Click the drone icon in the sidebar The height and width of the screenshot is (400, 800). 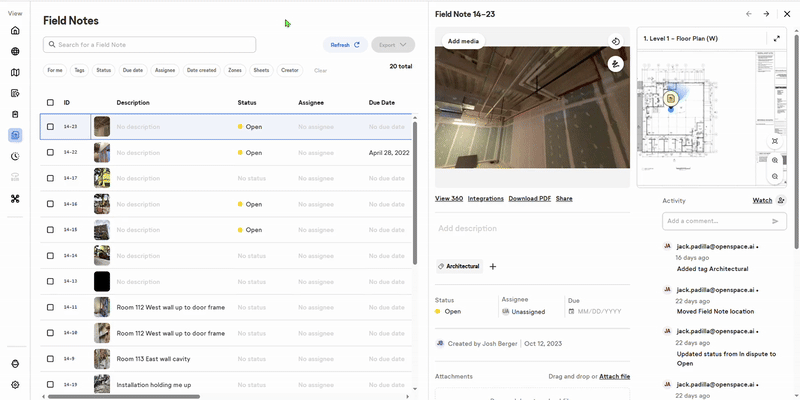pyautogui.click(x=15, y=199)
